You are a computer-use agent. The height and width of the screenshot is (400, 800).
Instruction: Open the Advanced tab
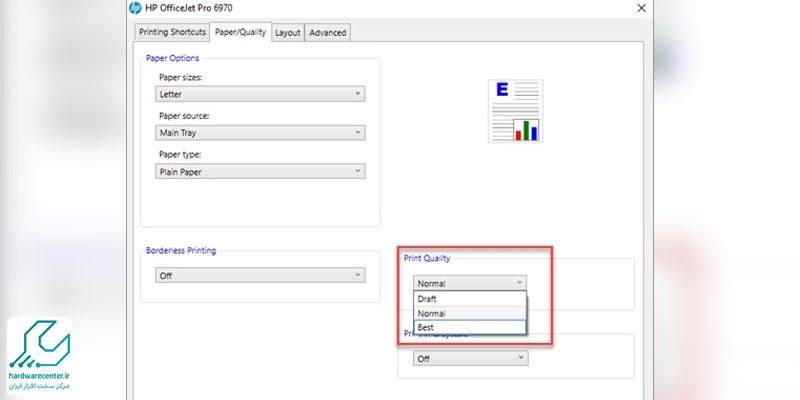pos(328,33)
